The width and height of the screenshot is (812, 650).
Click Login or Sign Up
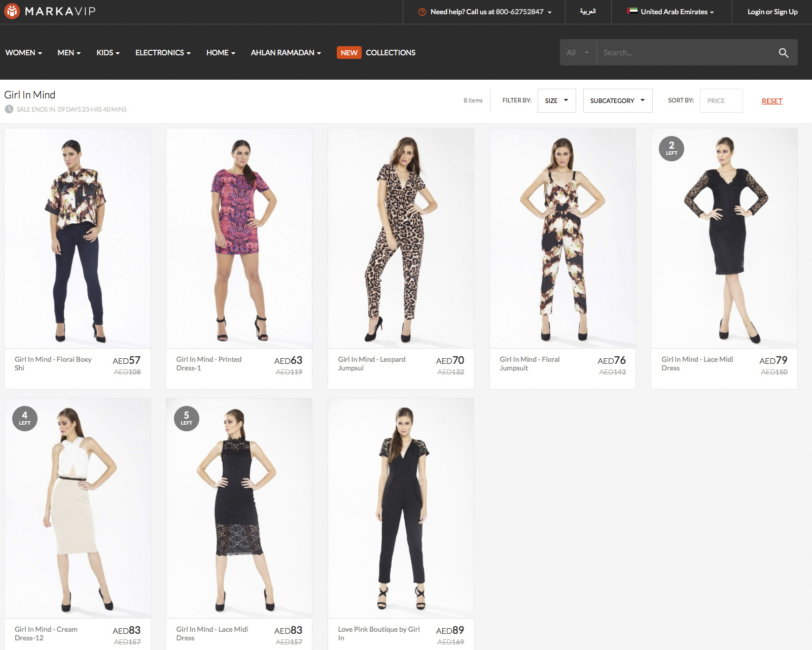[x=772, y=12]
